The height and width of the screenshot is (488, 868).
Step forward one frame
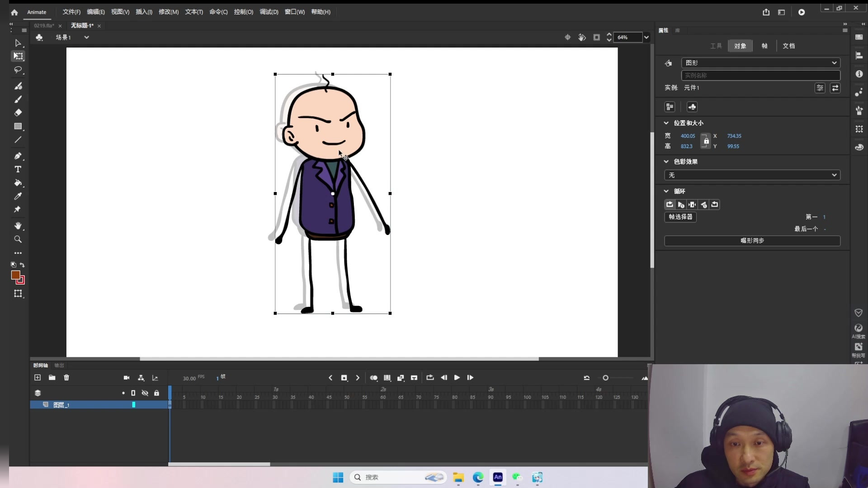point(470,378)
